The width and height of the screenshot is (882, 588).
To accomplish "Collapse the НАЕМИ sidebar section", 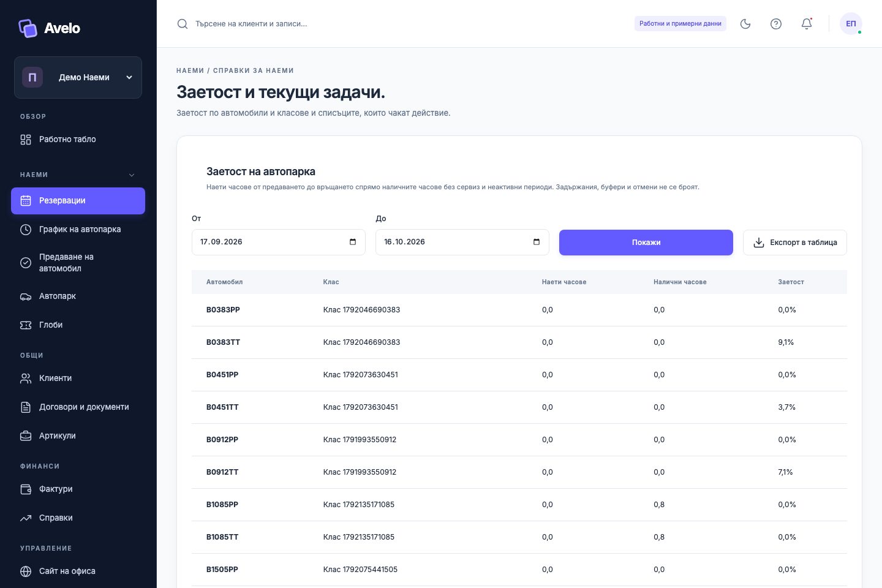I will tap(132, 175).
